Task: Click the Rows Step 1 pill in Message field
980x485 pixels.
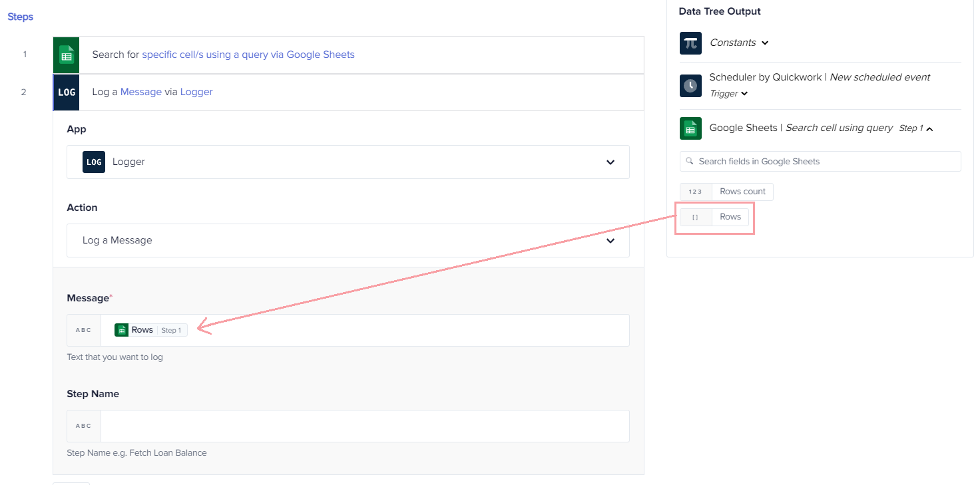Action: (x=151, y=330)
